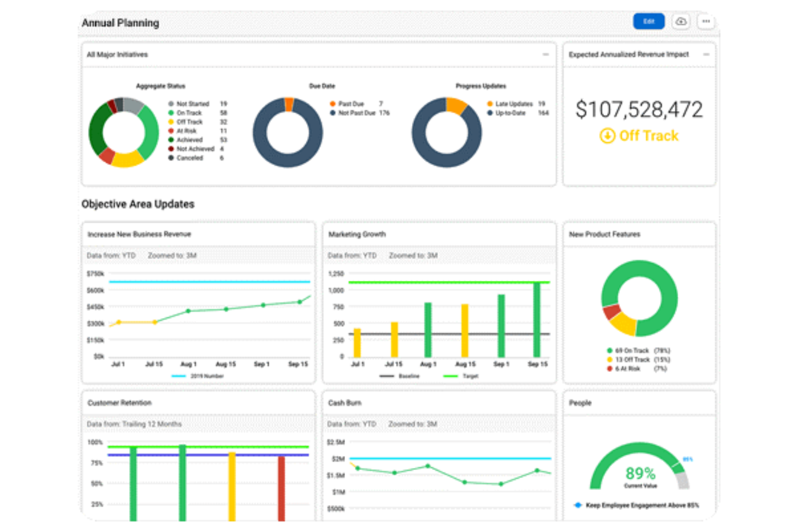
Task: Select the On Track legend entry under Aggregate Status
Action: (197, 113)
